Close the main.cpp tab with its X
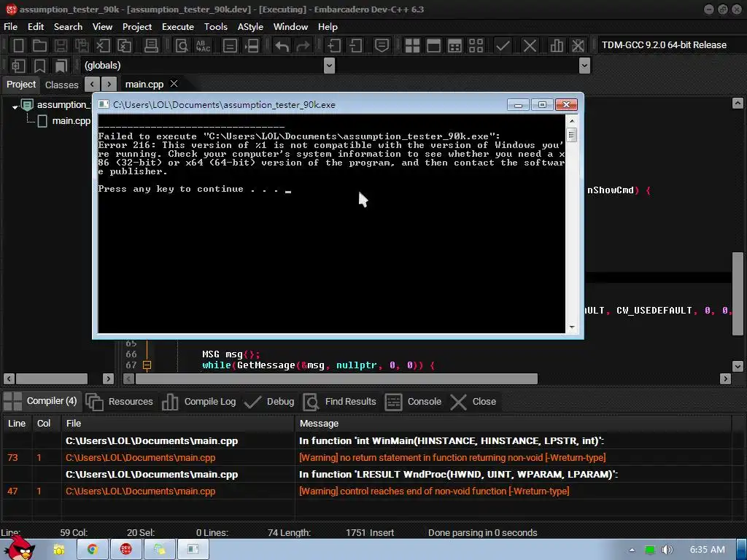Image resolution: width=747 pixels, height=560 pixels. [174, 84]
